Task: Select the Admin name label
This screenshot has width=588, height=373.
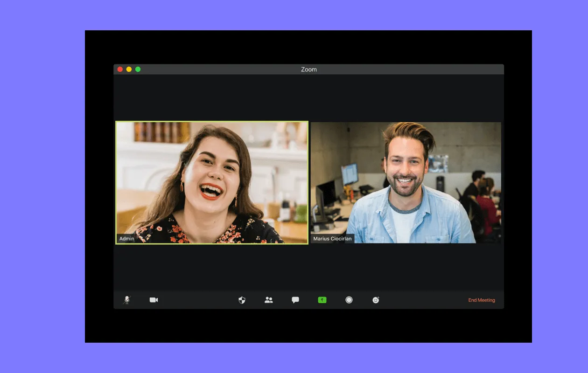Action: [127, 238]
